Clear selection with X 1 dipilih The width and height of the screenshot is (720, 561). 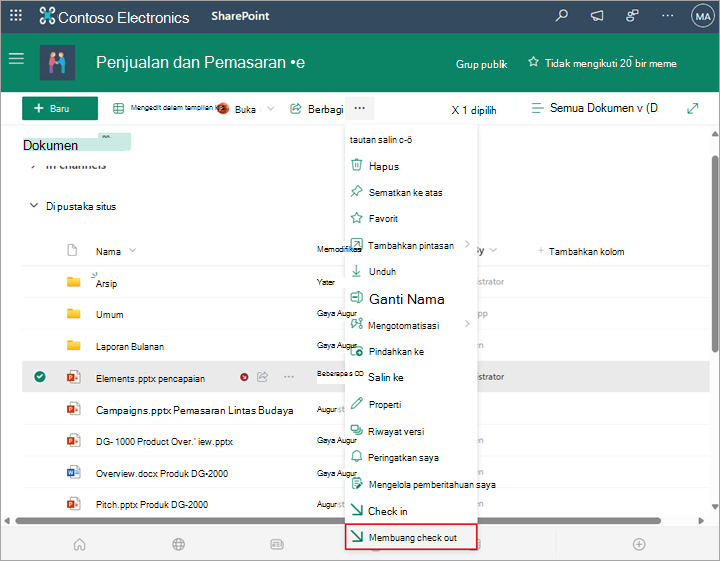[x=473, y=110]
